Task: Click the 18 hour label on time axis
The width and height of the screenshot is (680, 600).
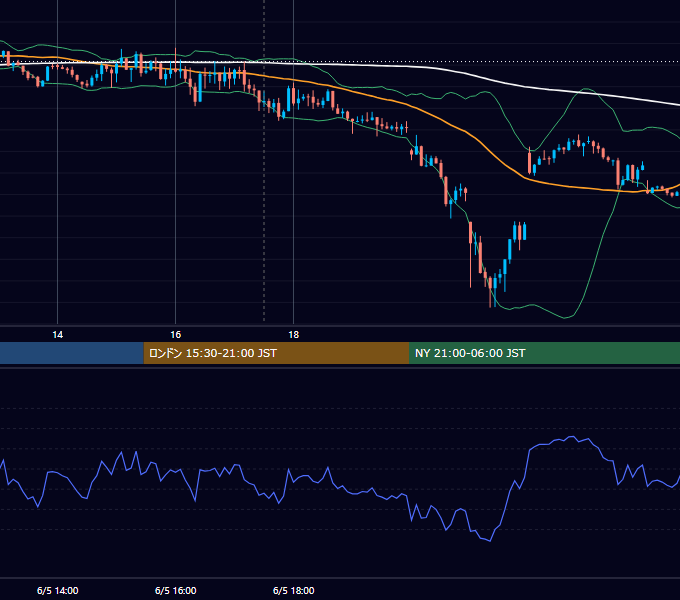Action: tap(294, 335)
